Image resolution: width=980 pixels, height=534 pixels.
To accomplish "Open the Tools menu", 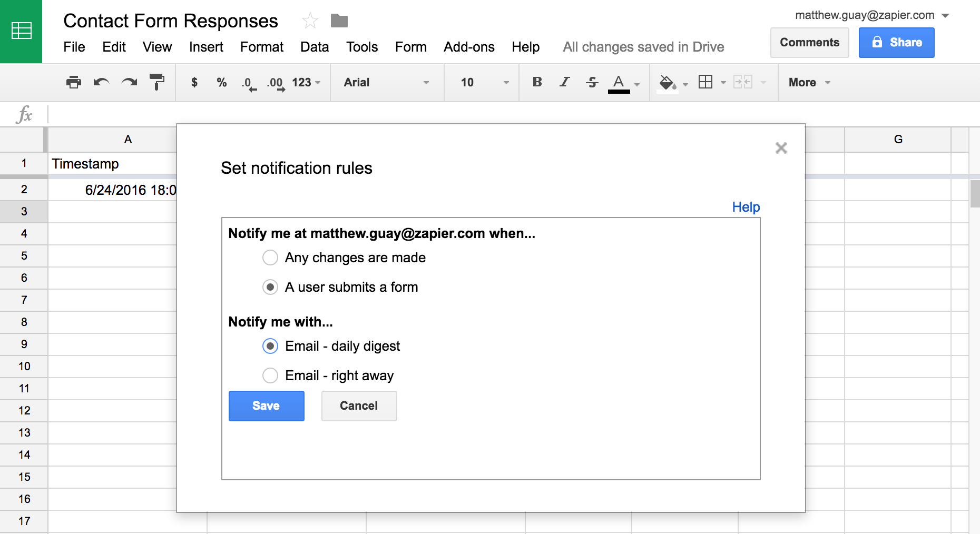I will tap(361, 47).
